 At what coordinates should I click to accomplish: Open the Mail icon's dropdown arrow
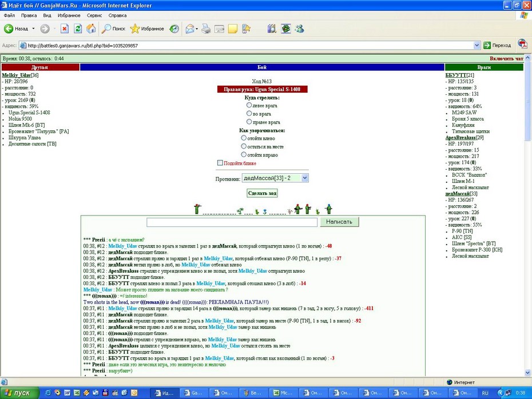tap(197, 29)
